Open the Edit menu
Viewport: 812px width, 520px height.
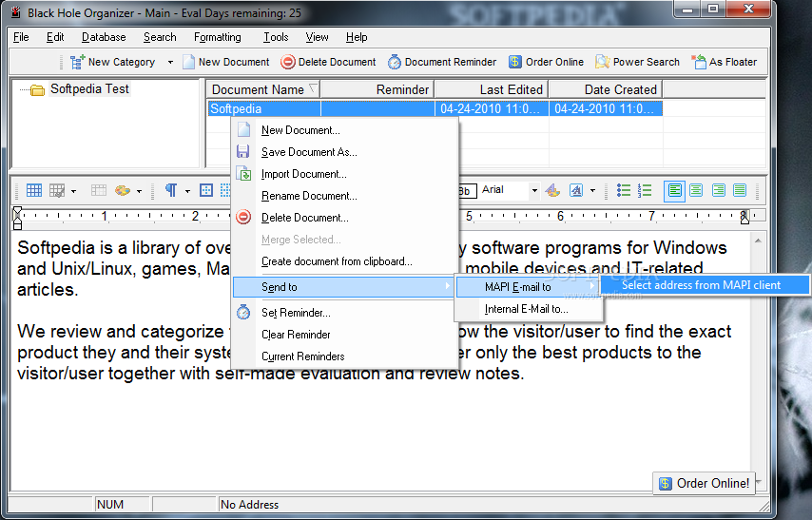[55, 37]
